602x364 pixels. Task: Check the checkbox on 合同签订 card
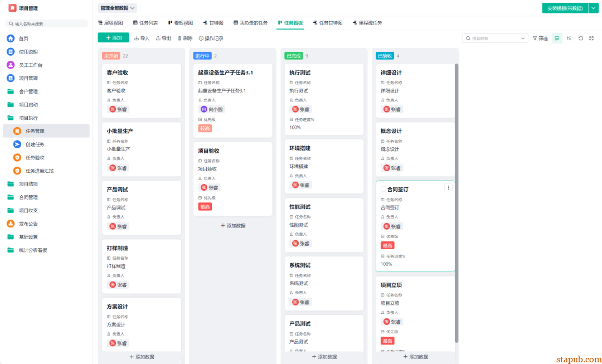tap(383, 190)
